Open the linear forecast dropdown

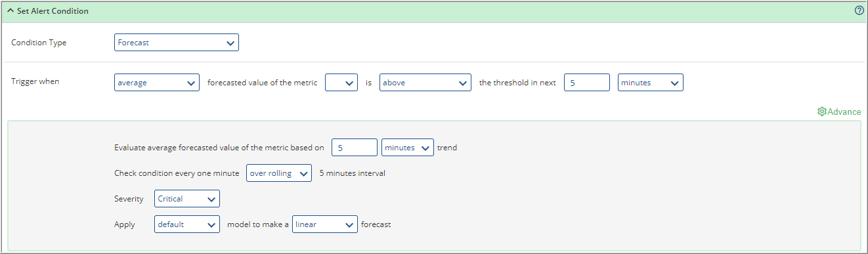click(x=325, y=224)
